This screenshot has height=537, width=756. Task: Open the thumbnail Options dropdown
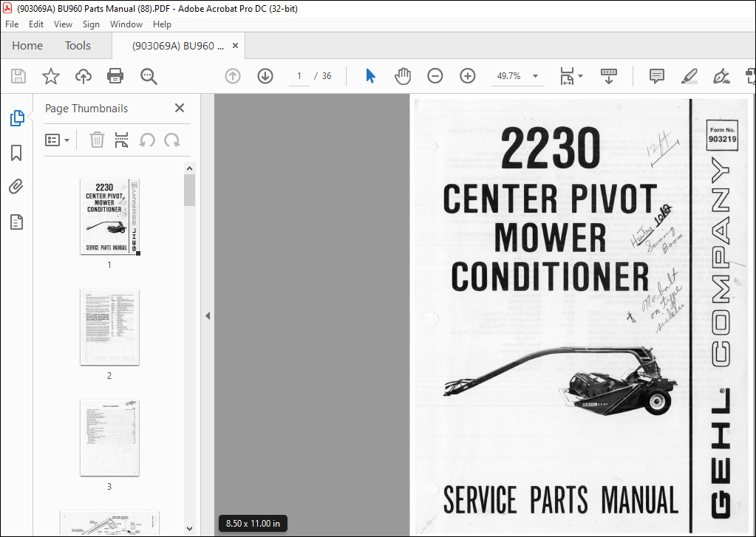pos(57,140)
